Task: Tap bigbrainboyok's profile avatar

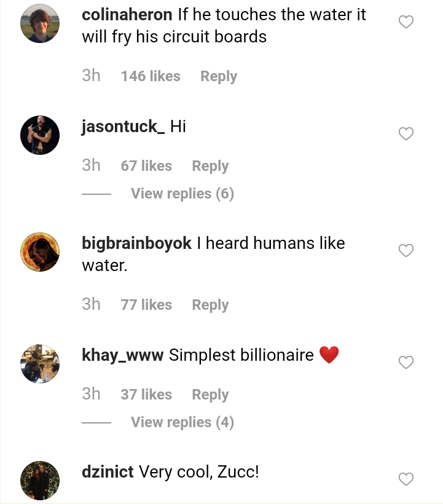Action: pos(40,252)
